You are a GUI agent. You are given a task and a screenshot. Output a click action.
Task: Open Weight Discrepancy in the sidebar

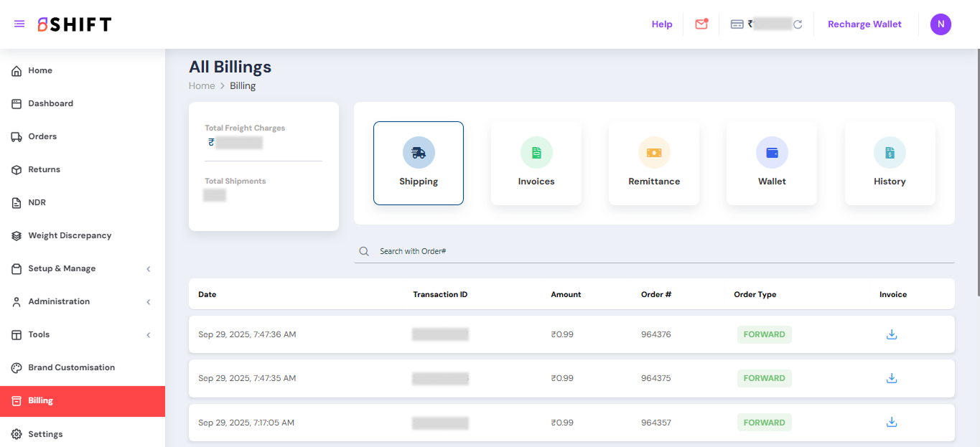pyautogui.click(x=70, y=235)
